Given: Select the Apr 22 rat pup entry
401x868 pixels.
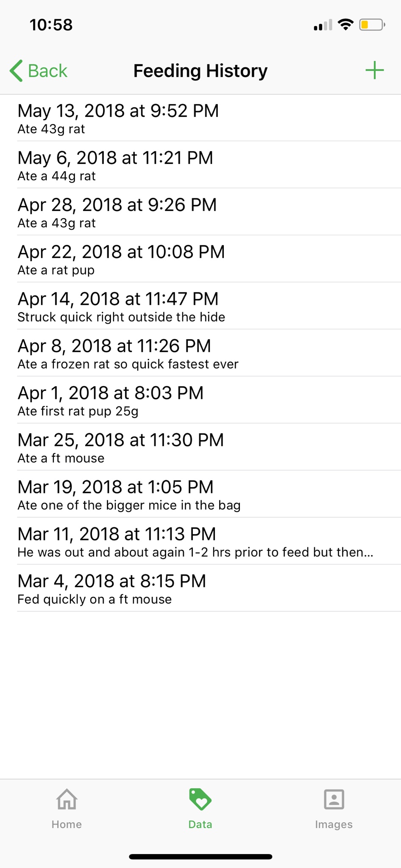Looking at the screenshot, I should pyautogui.click(x=200, y=259).
